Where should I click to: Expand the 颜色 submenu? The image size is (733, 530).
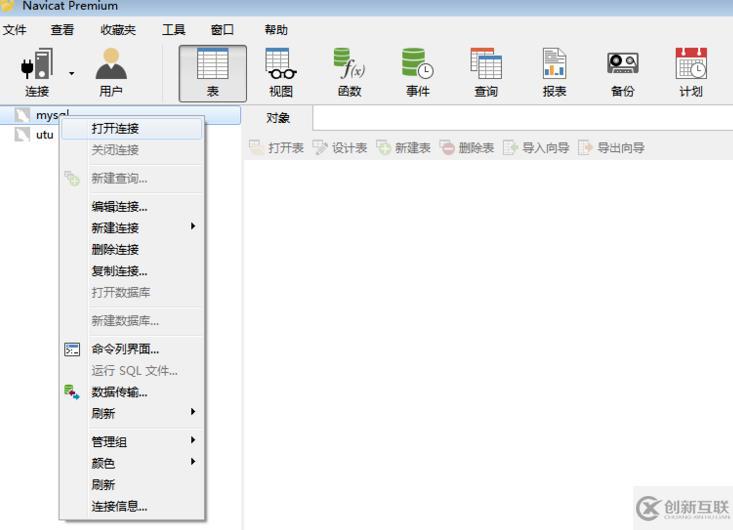click(x=132, y=463)
